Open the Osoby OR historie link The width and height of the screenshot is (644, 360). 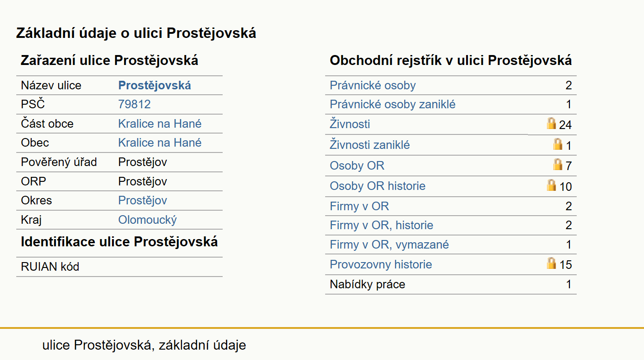(378, 186)
